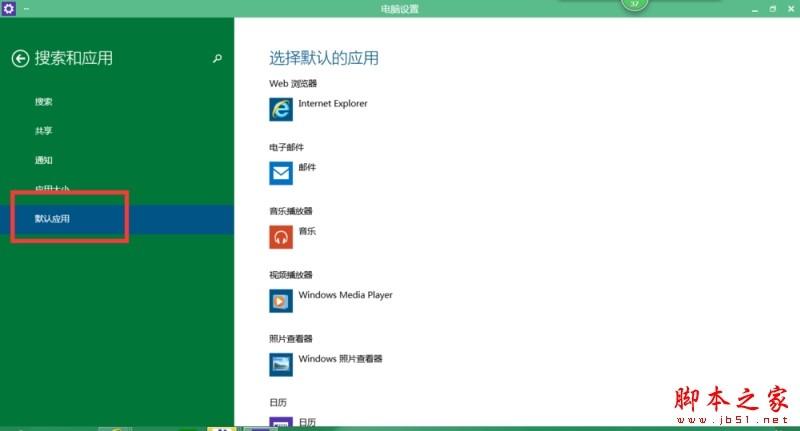Click the Windows 照片查看器 label
The image size is (800, 431).
[340, 359]
